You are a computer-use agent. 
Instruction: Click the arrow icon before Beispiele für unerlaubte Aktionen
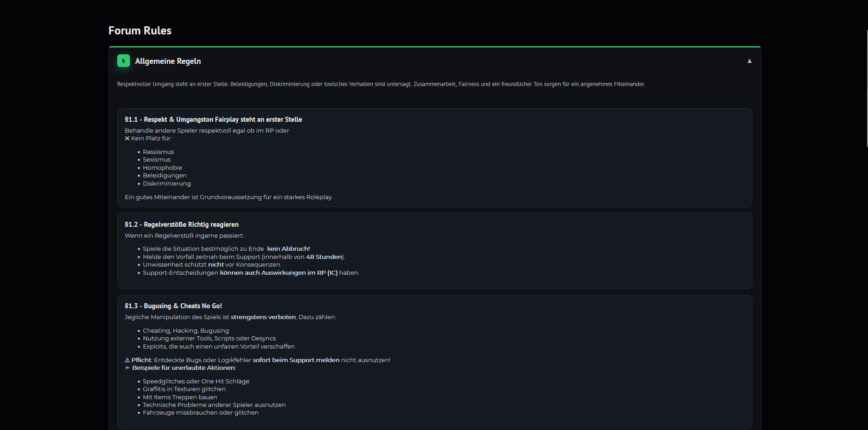127,368
